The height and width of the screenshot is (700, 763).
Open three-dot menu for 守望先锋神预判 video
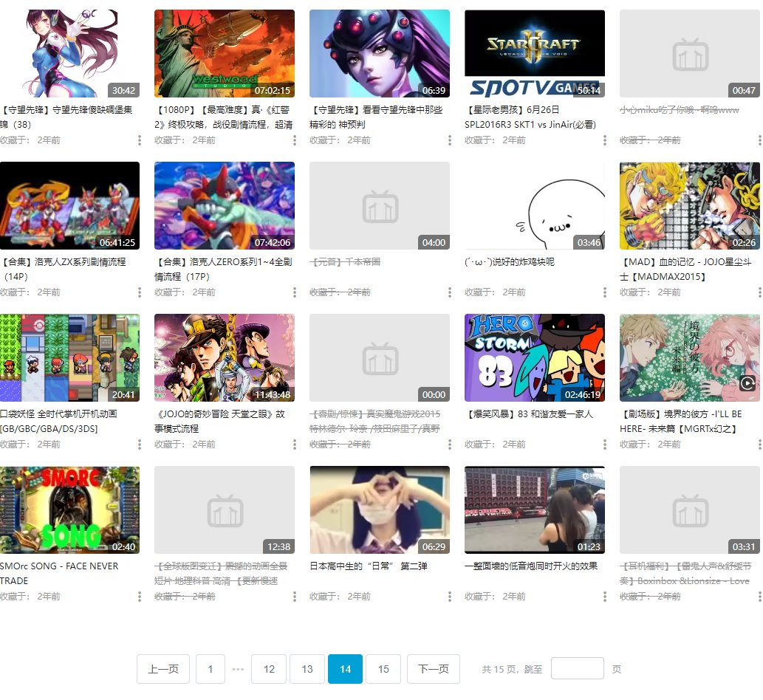(x=450, y=140)
